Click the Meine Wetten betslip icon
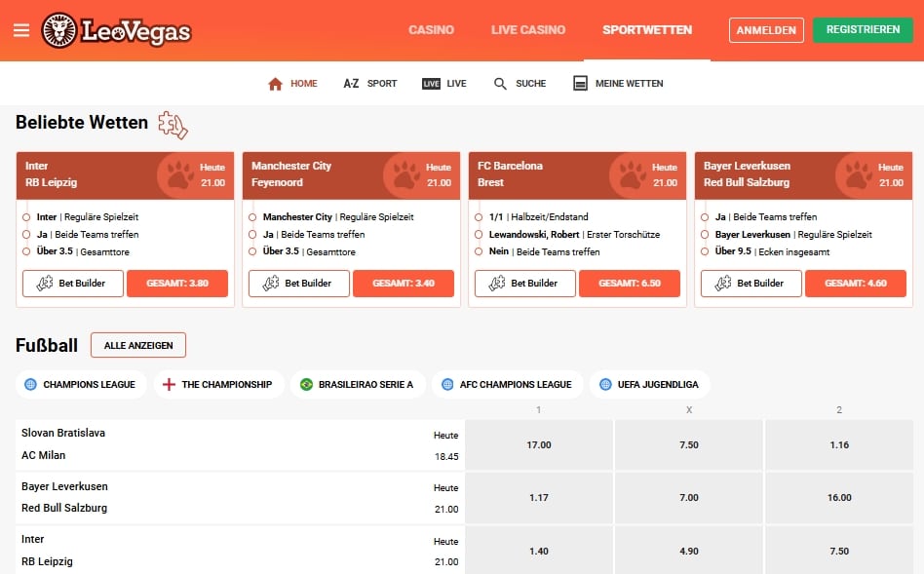This screenshot has width=924, height=574. coord(581,83)
